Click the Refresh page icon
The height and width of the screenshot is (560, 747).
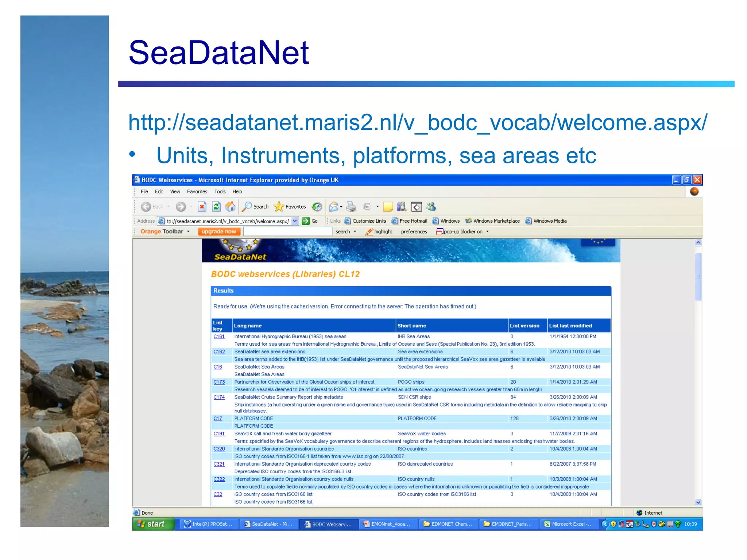coord(216,207)
